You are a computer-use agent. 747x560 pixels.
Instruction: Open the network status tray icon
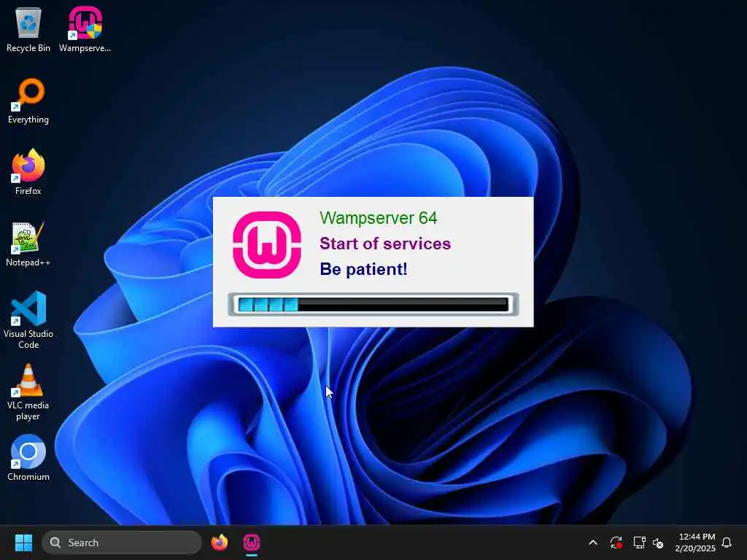click(639, 542)
